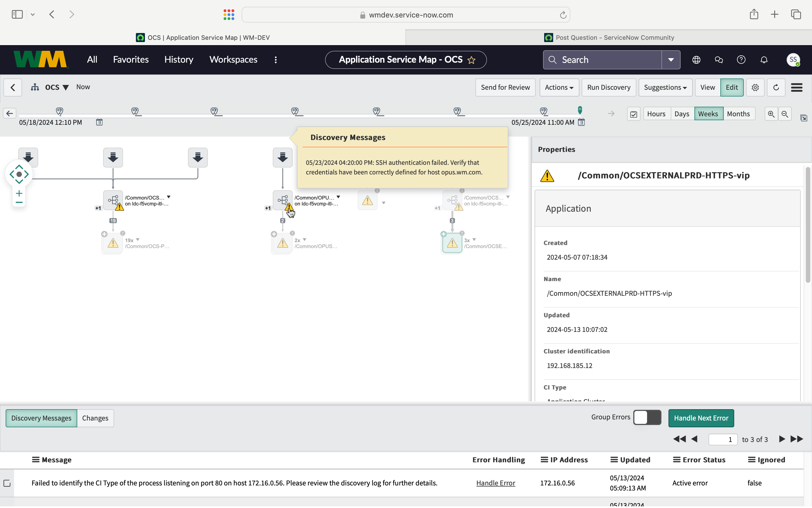This screenshot has height=508, width=812.
Task: Click the Properties panel scrollbar
Action: click(808, 225)
